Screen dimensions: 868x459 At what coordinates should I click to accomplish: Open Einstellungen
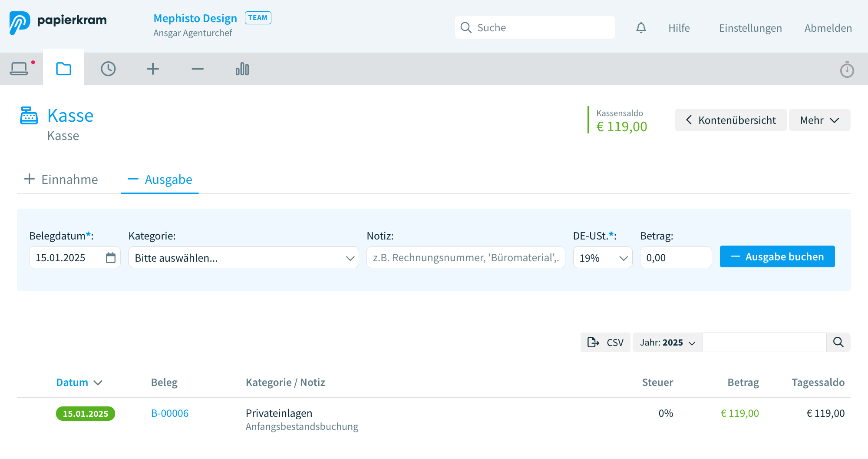750,28
